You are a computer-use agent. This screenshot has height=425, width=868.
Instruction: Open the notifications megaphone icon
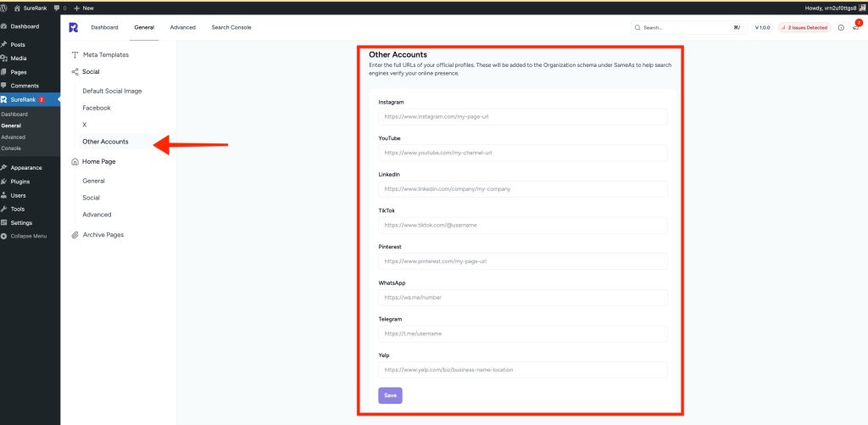[856, 27]
